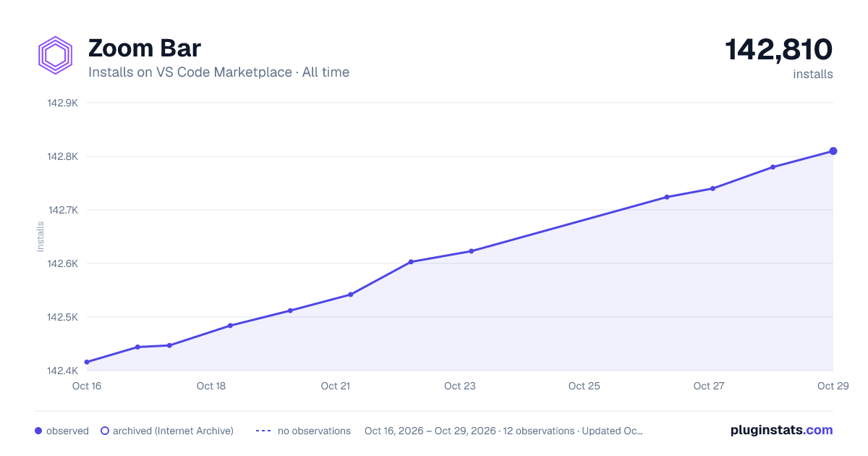This screenshot has height=456, width=868.
Task: Select the data point just after Oct 18
Action: [x=230, y=326]
